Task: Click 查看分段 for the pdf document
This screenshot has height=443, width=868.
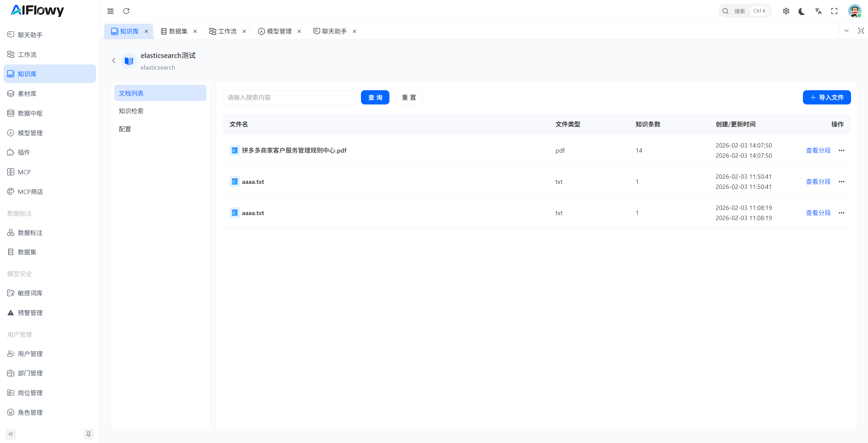Action: (x=818, y=150)
